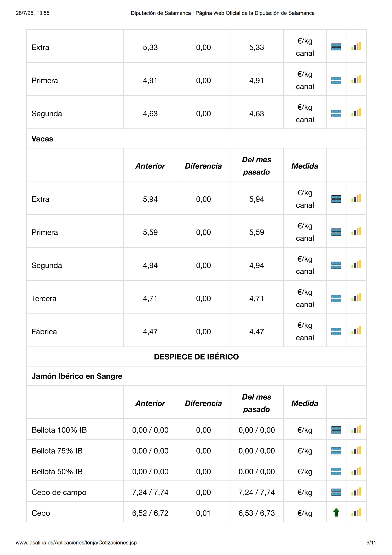The width and height of the screenshot is (392, 555).
Task: Click the bar chart icon for Bellota 100% IB
Action: click(x=356, y=429)
